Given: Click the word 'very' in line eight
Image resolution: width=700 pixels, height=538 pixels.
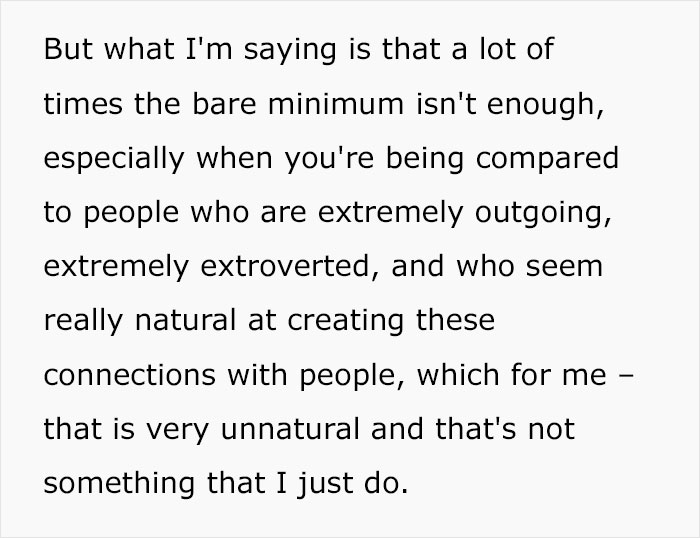Looking at the screenshot, I should (x=177, y=431).
